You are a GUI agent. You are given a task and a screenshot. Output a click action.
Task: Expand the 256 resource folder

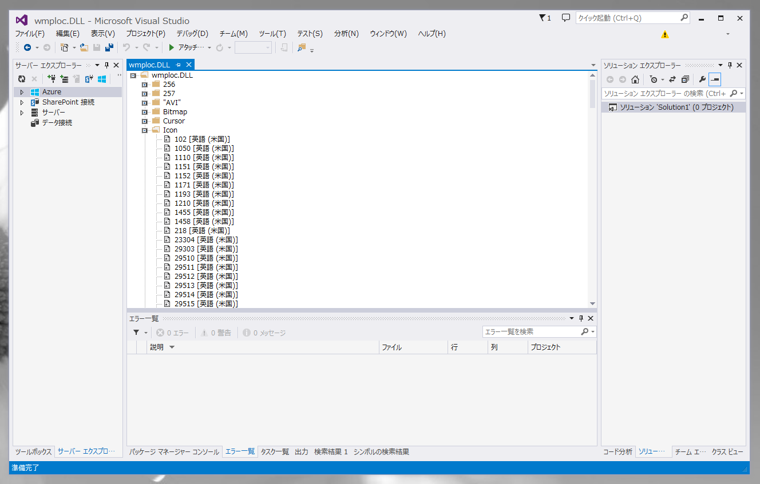tap(144, 84)
